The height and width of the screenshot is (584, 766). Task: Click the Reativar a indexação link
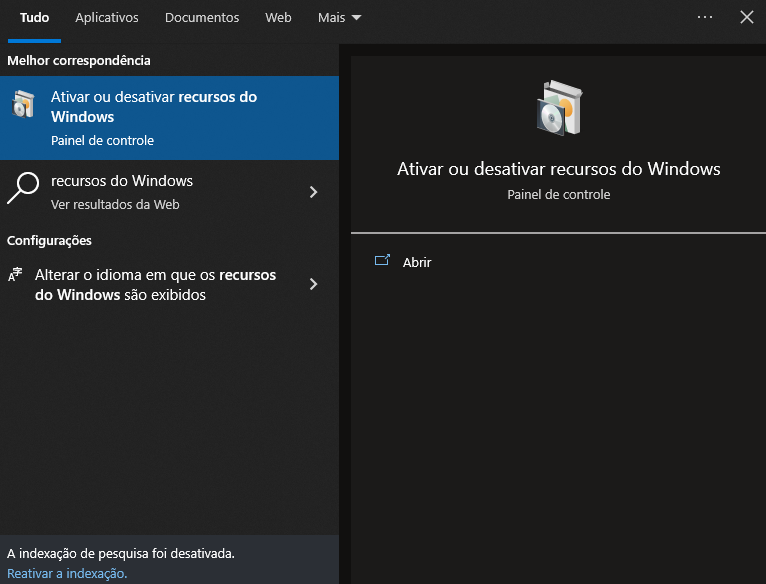[x=67, y=573]
